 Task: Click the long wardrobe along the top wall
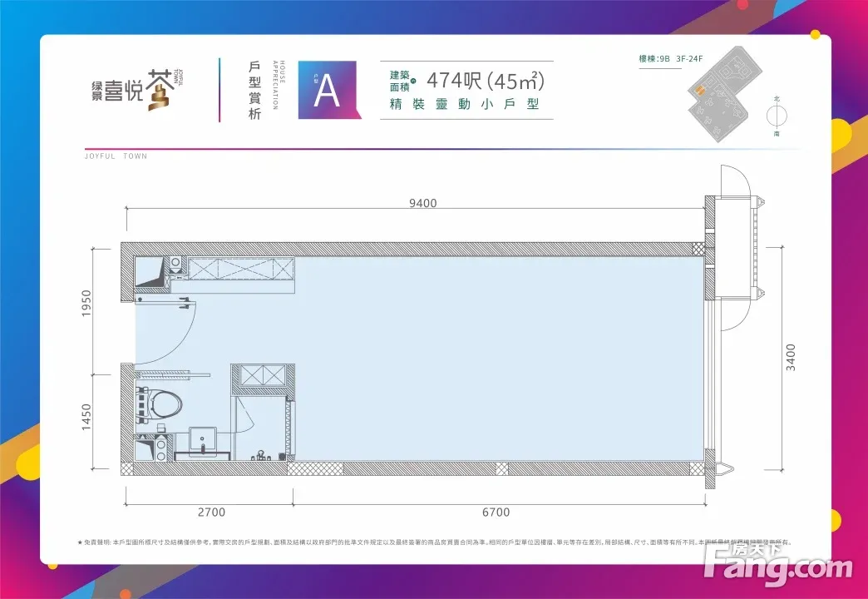(x=240, y=270)
